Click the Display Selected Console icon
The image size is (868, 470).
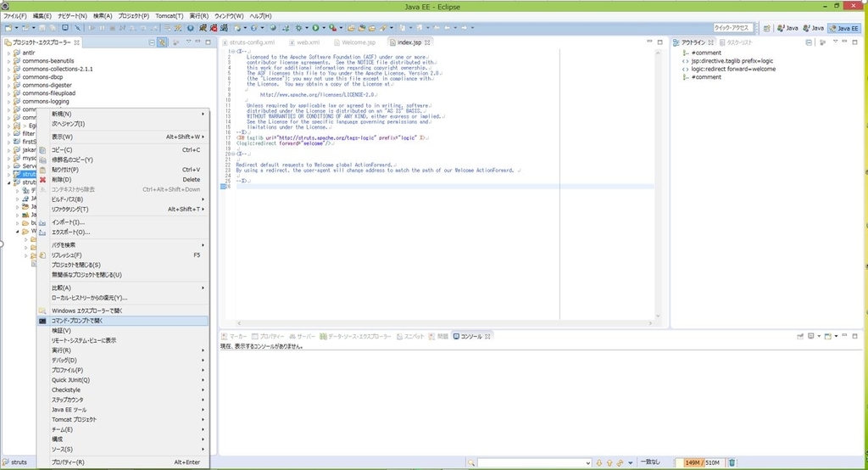click(811, 336)
